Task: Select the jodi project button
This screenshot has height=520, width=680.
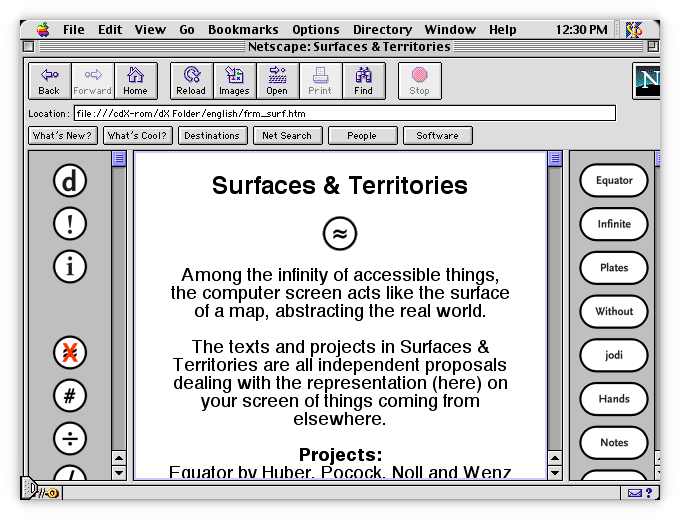Action: [614, 355]
